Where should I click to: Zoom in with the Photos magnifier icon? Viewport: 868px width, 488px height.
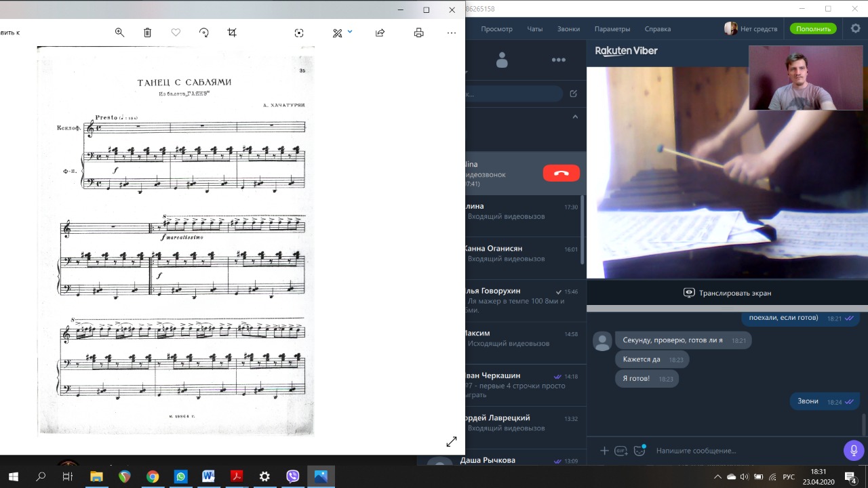[119, 33]
